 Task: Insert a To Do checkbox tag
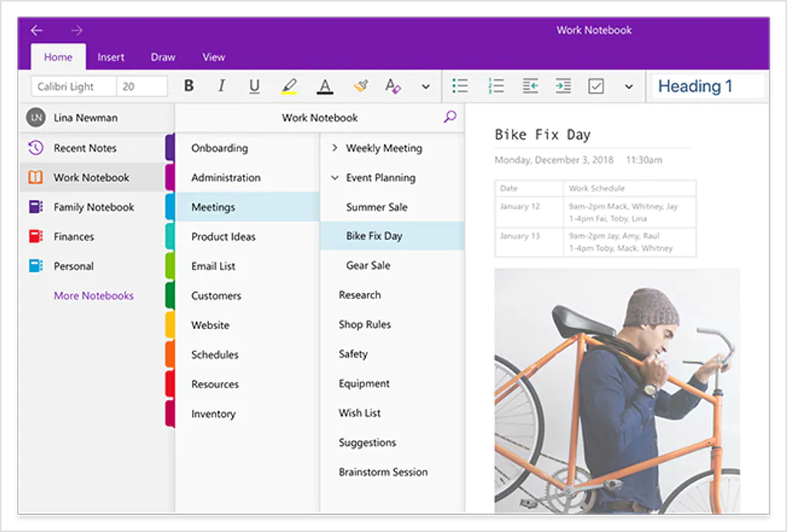tap(596, 85)
